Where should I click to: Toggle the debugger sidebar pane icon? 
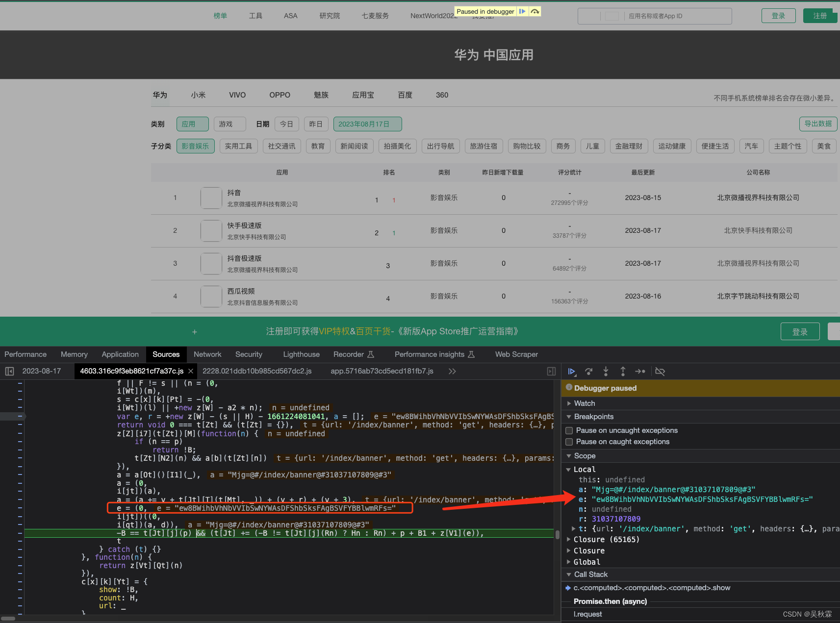coord(551,371)
